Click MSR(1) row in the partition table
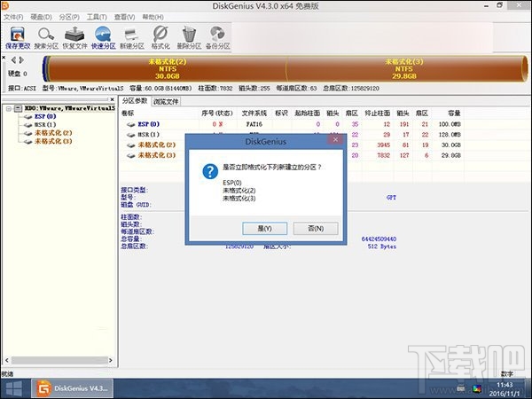Screen dimensions: 532x399 [x=292, y=135]
